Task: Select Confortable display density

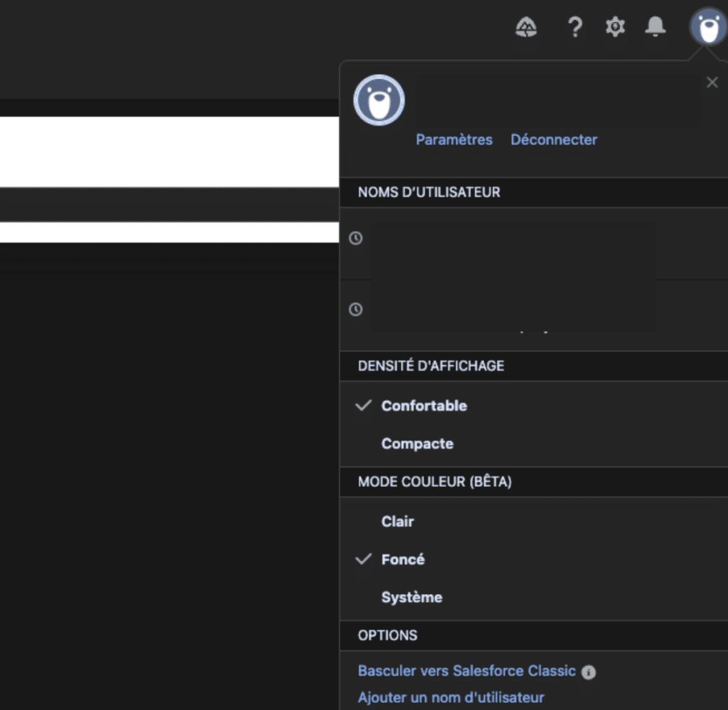Action: click(424, 406)
